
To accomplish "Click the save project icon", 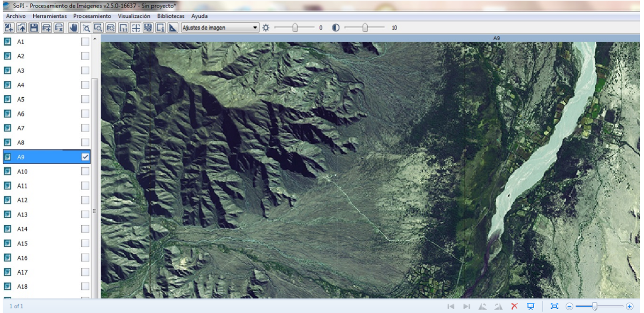I will point(34,28).
